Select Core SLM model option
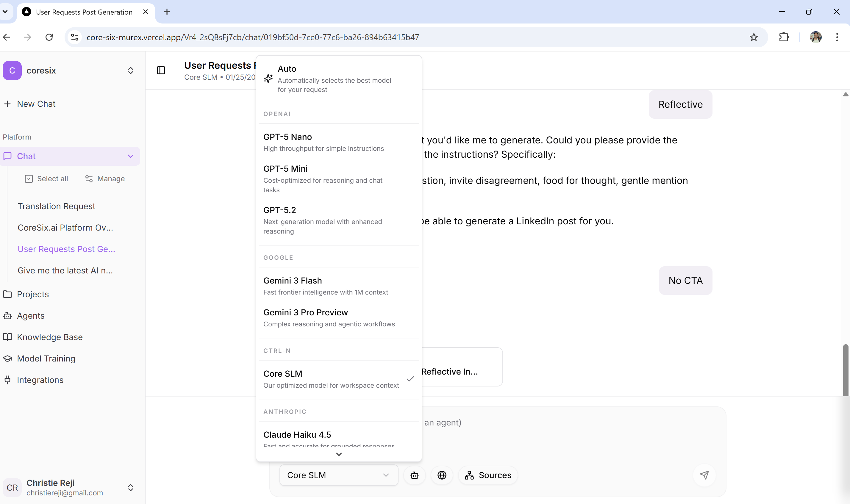The height and width of the screenshot is (504, 850). point(331,379)
